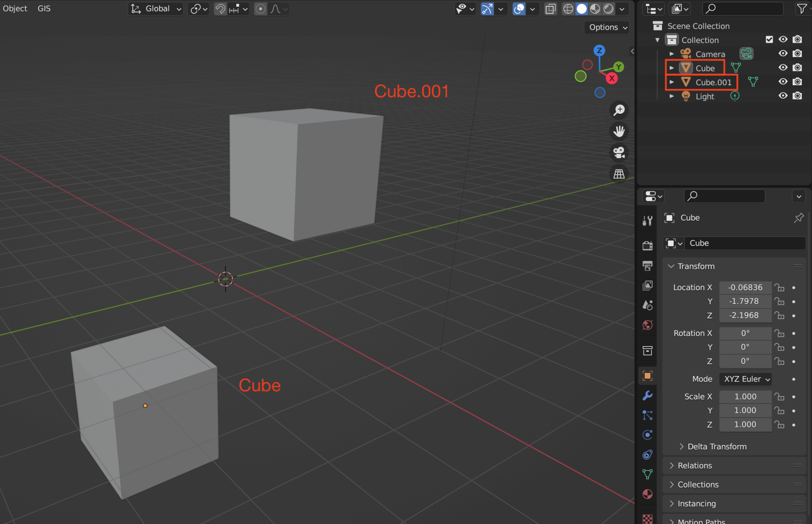Viewport: 812px width, 524px height.
Task: Open the viewport Options button
Action: coord(607,27)
